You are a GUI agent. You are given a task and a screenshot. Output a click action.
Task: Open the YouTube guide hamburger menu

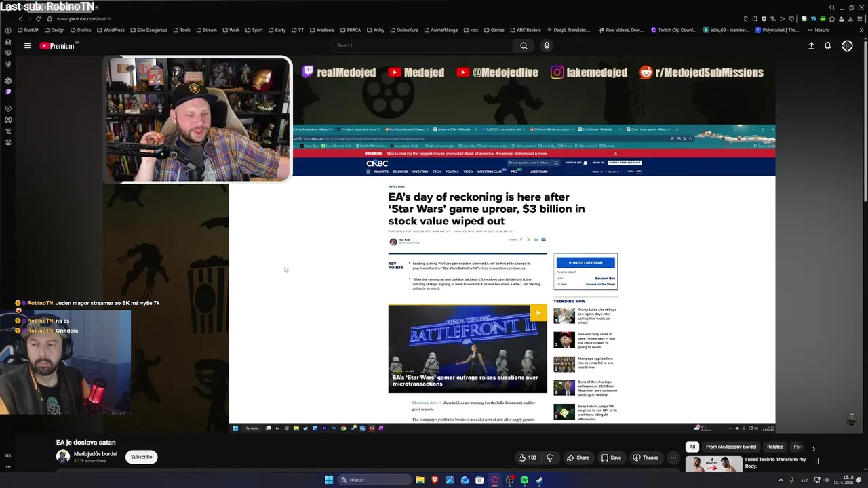coord(27,46)
